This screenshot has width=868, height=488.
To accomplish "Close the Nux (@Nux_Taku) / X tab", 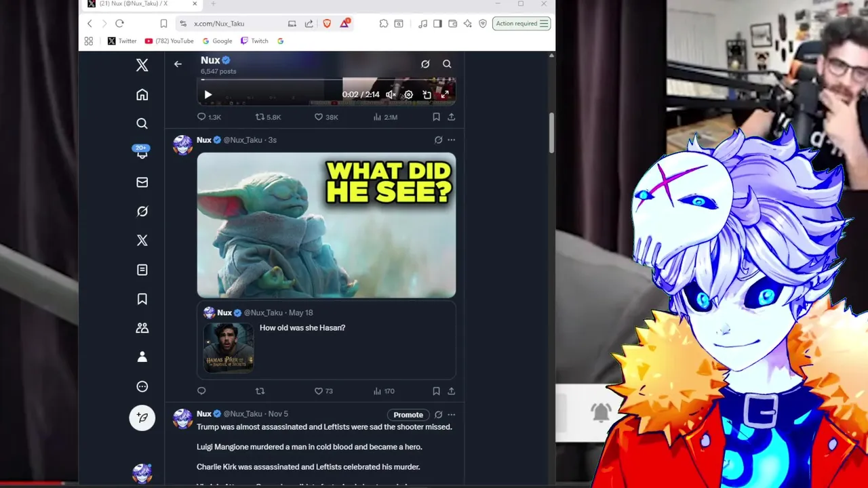I will pos(195,4).
